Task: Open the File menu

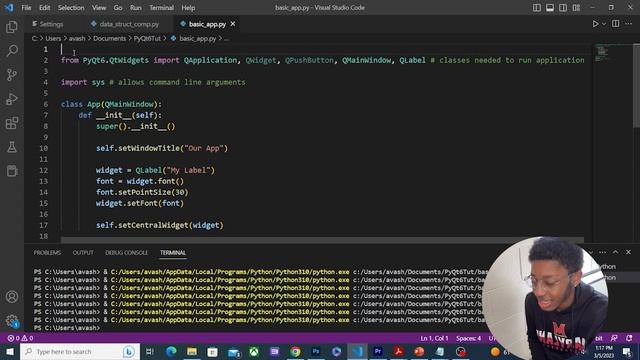Action: pos(26,8)
